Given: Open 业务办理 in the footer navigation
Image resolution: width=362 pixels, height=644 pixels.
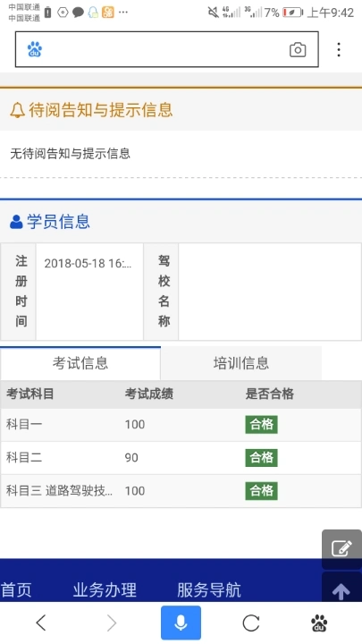Looking at the screenshot, I should click(105, 589).
